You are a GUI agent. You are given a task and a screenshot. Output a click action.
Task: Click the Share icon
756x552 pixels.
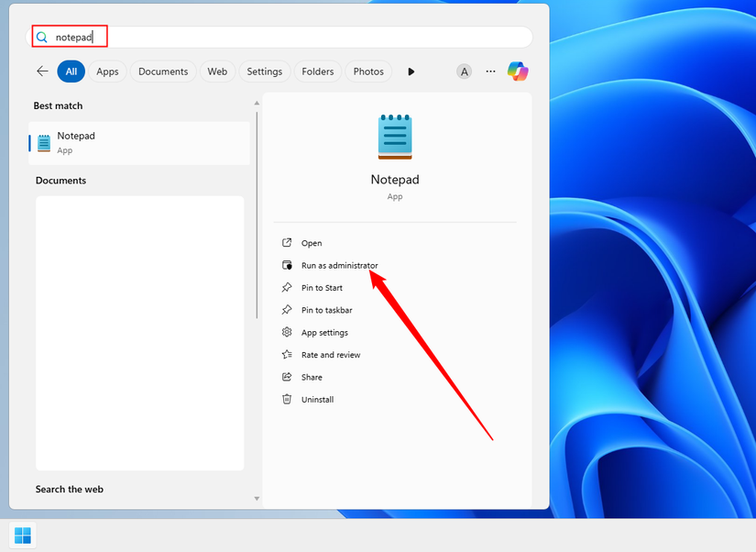point(287,377)
